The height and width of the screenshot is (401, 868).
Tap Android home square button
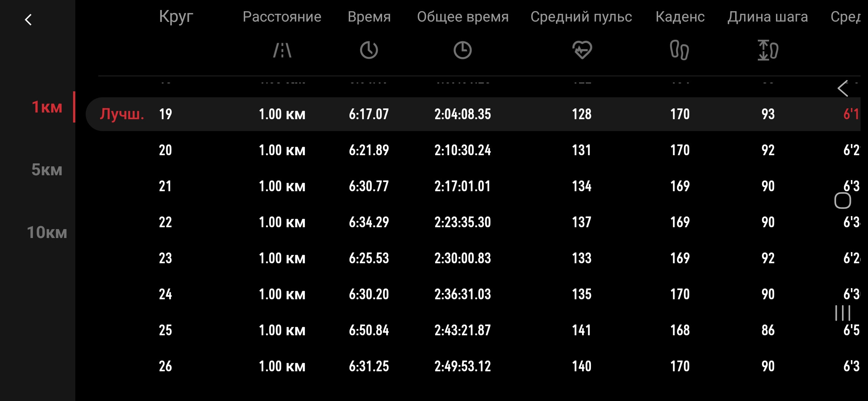pyautogui.click(x=842, y=201)
